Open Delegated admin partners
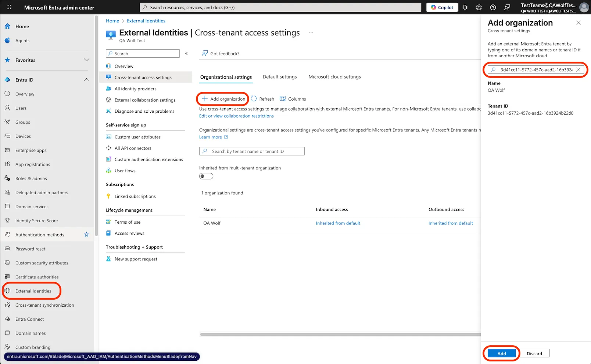 pyautogui.click(x=42, y=192)
